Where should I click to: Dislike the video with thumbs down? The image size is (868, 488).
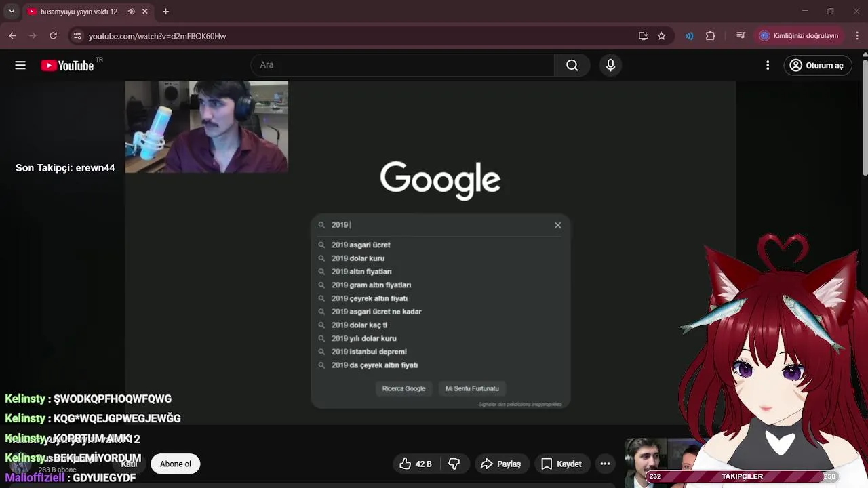pos(454,464)
